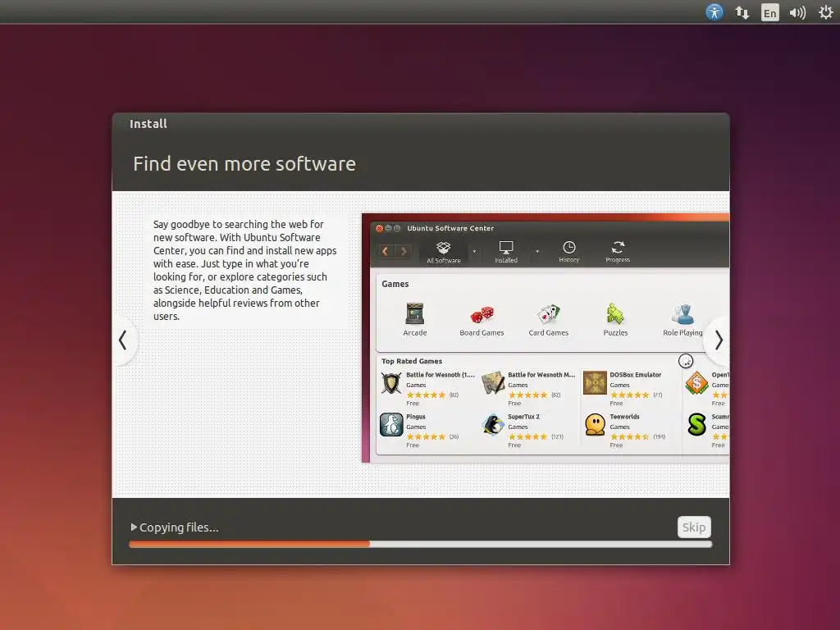Click the Skip button

click(x=694, y=527)
